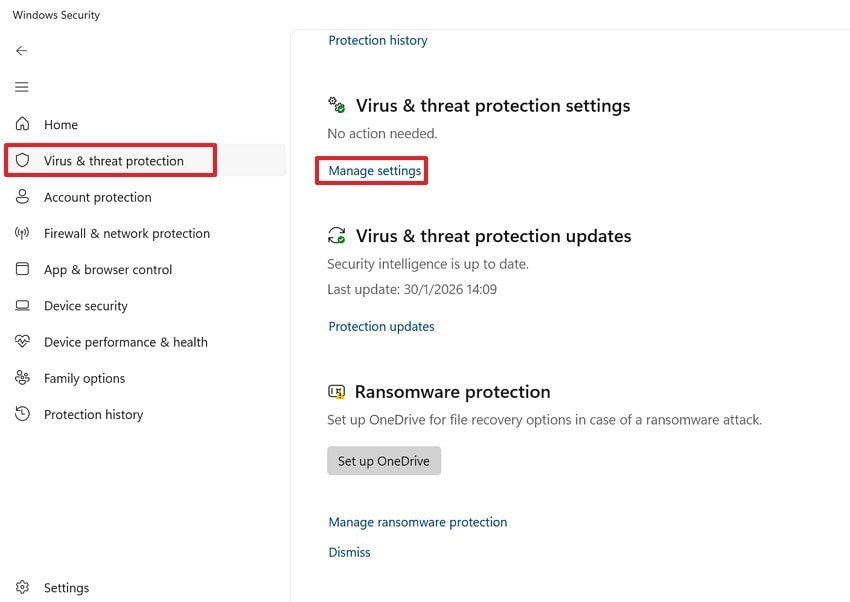Navigate back using the back arrow
The height and width of the screenshot is (602, 850).
click(x=21, y=50)
